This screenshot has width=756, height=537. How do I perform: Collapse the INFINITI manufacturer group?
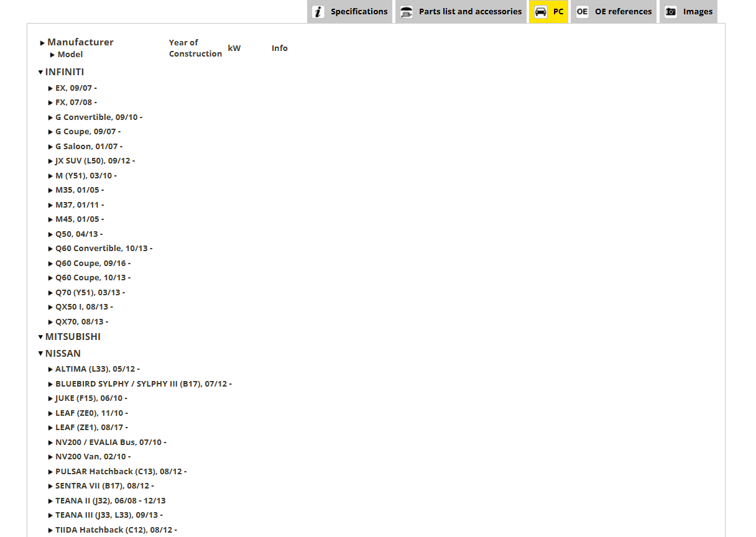click(x=40, y=72)
